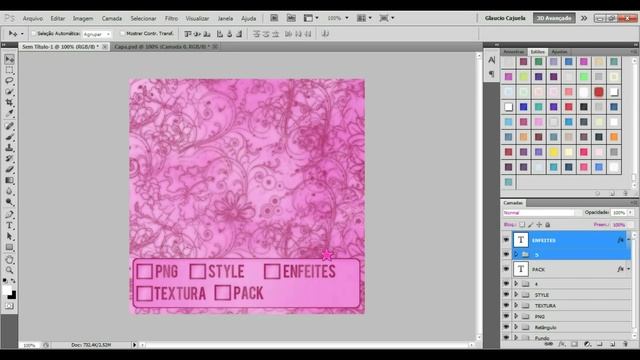Select the Horizontal Type tool
The height and width of the screenshot is (360, 640).
pyautogui.click(x=9, y=225)
